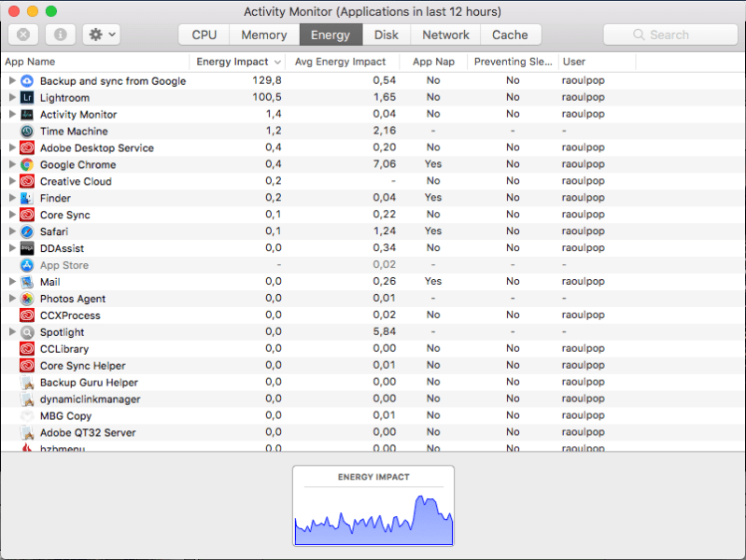This screenshot has height=560, width=746.
Task: Click the Spotlight magnifier icon in list
Action: click(27, 332)
